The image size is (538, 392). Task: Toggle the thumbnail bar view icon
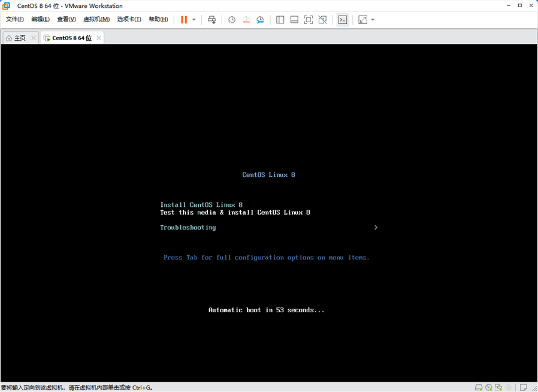[294, 20]
